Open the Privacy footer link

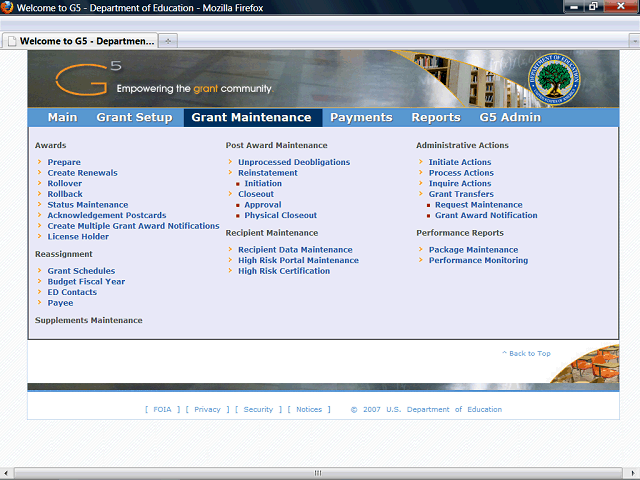pyautogui.click(x=207, y=409)
